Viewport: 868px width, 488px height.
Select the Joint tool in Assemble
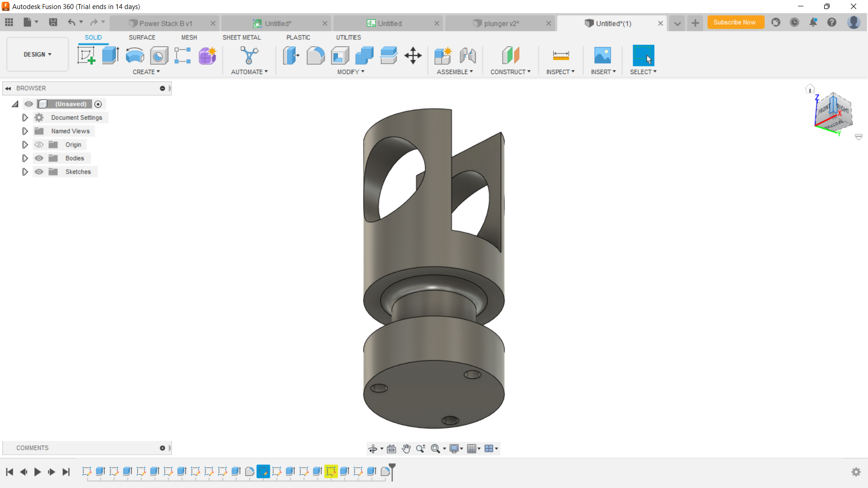pos(467,56)
